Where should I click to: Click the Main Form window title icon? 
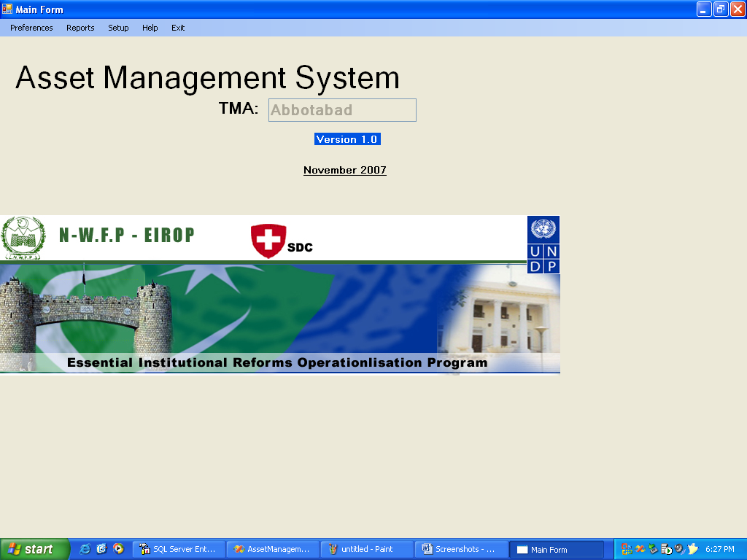click(x=7, y=9)
